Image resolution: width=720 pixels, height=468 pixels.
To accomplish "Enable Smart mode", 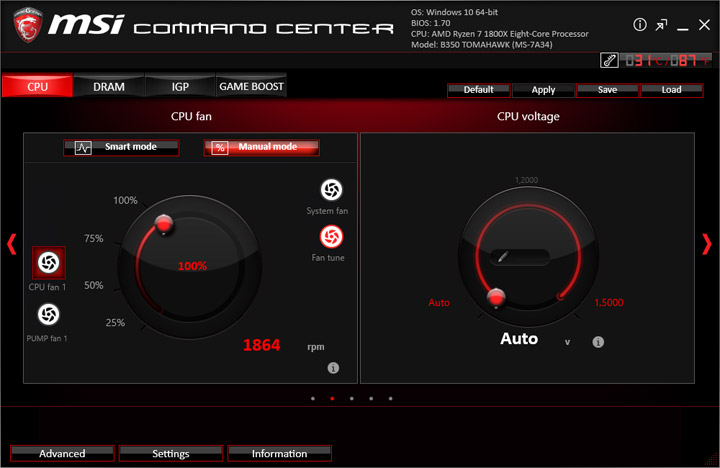I will point(121,147).
